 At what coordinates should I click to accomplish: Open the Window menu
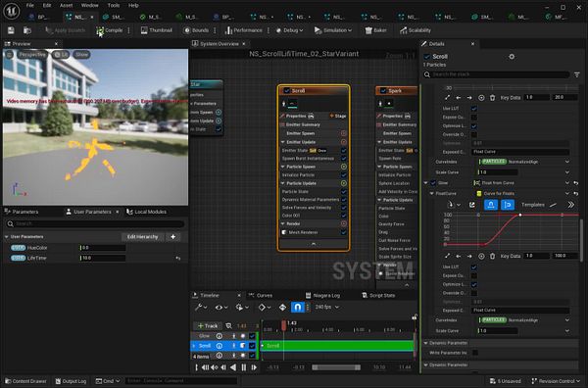pyautogui.click(x=89, y=5)
